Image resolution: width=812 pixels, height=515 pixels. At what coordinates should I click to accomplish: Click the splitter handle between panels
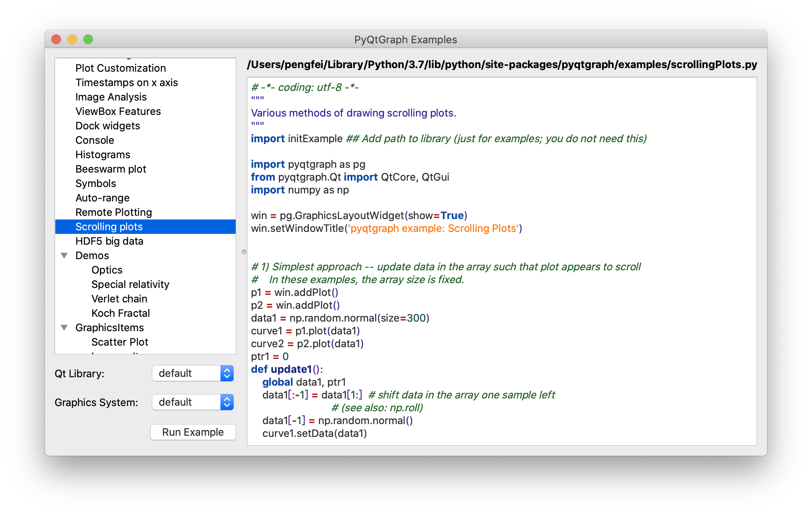pyautogui.click(x=244, y=252)
